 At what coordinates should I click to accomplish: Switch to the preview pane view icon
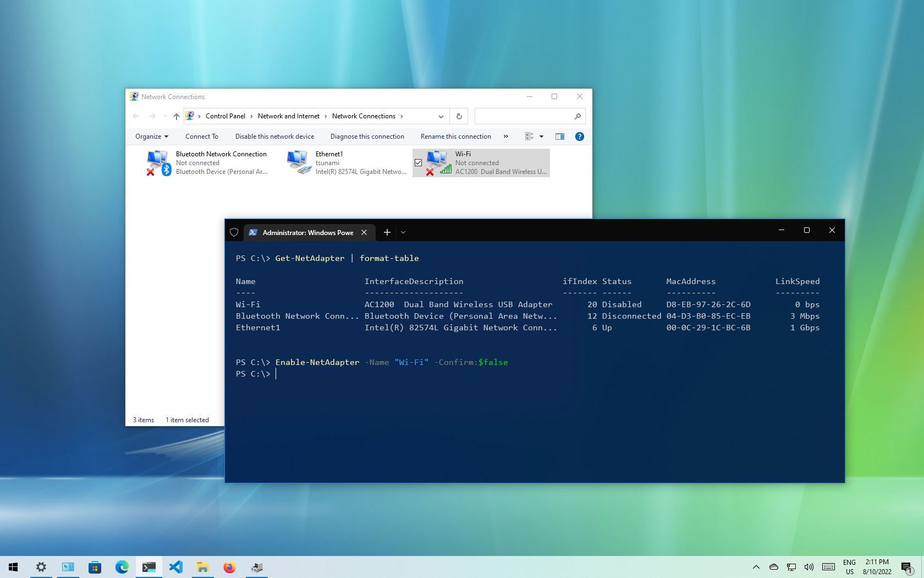(x=560, y=136)
